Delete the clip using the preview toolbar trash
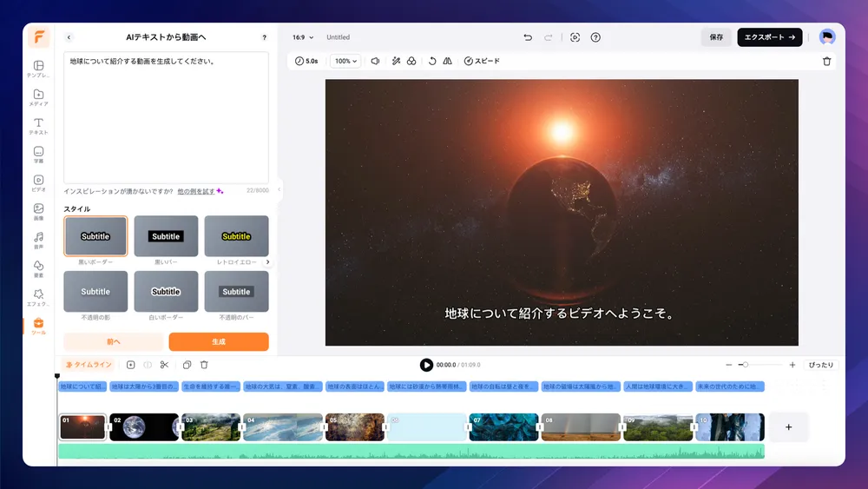Image resolution: width=868 pixels, height=489 pixels. tap(826, 62)
